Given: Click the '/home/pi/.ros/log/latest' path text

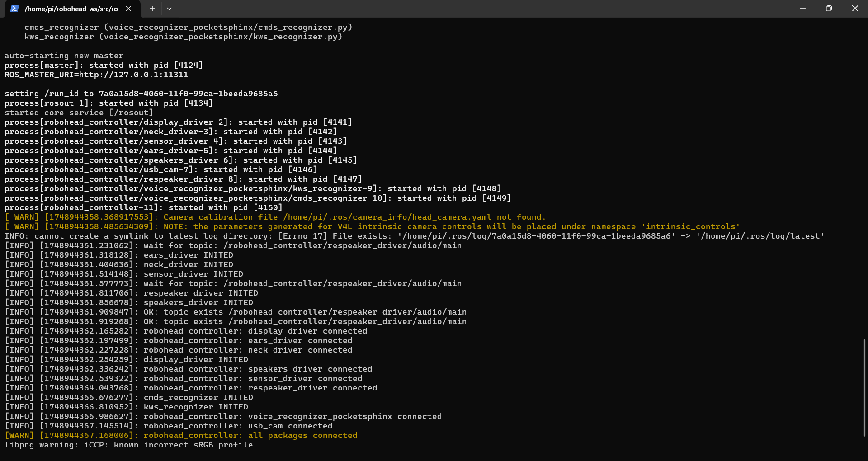Looking at the screenshot, I should (760, 236).
